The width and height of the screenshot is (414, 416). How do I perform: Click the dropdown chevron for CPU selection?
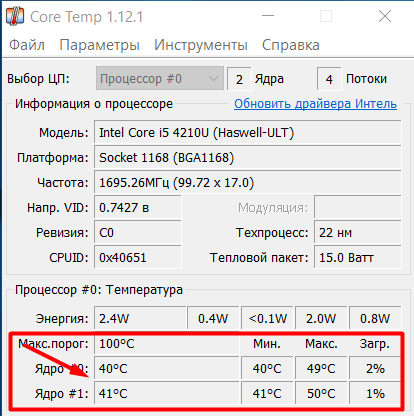tap(213, 79)
